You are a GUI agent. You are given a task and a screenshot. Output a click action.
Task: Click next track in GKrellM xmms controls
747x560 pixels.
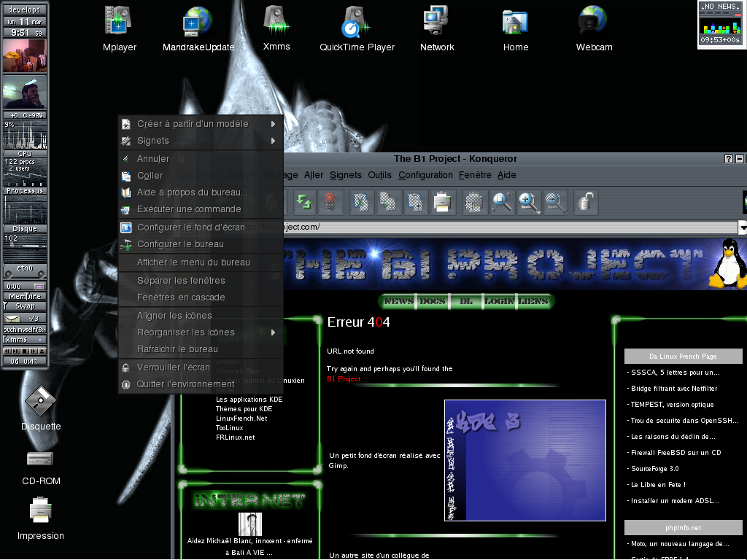coord(34,351)
